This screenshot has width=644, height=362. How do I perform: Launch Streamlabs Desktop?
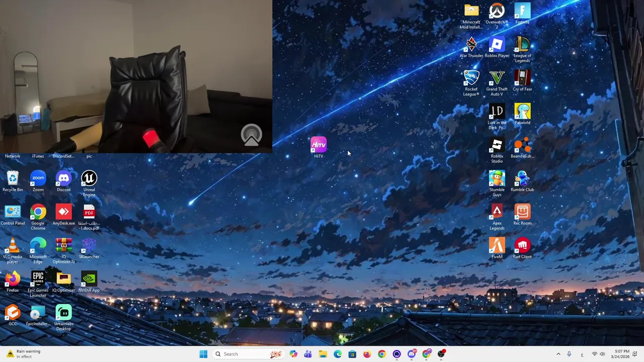tap(63, 318)
